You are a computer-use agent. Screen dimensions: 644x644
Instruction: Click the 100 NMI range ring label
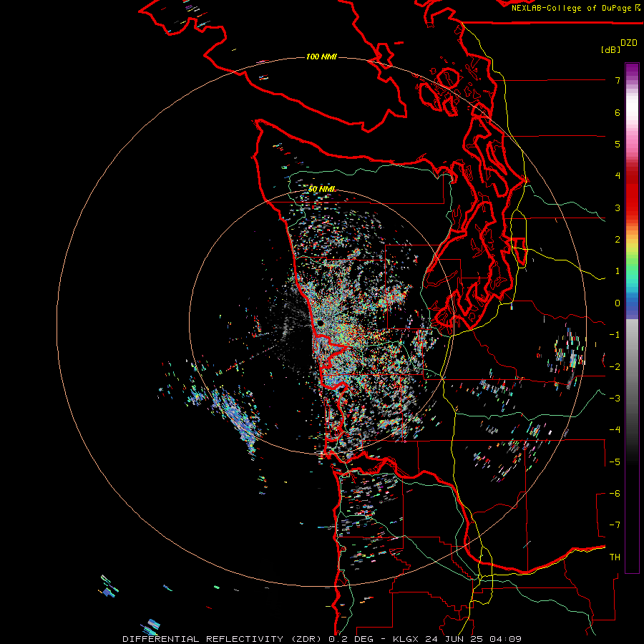pos(321,57)
